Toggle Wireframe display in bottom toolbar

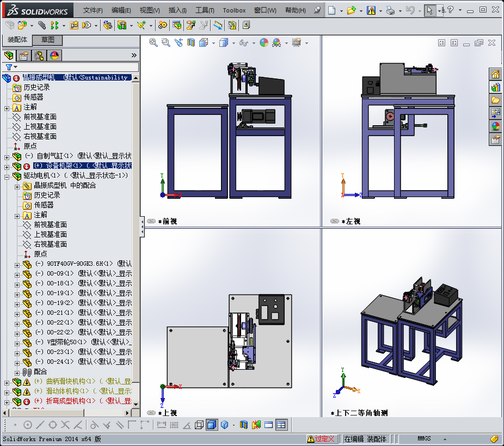[200, 425]
